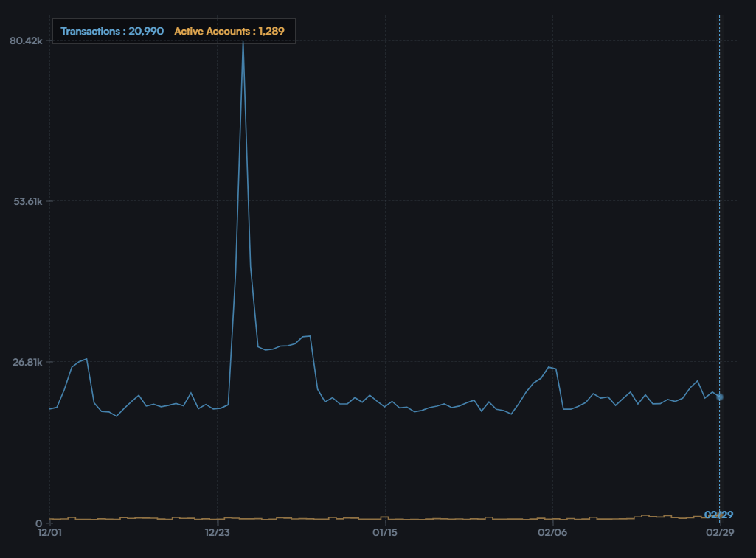Select the Transactions label in the tooltip
Image resolution: width=756 pixels, height=558 pixels.
(x=112, y=31)
